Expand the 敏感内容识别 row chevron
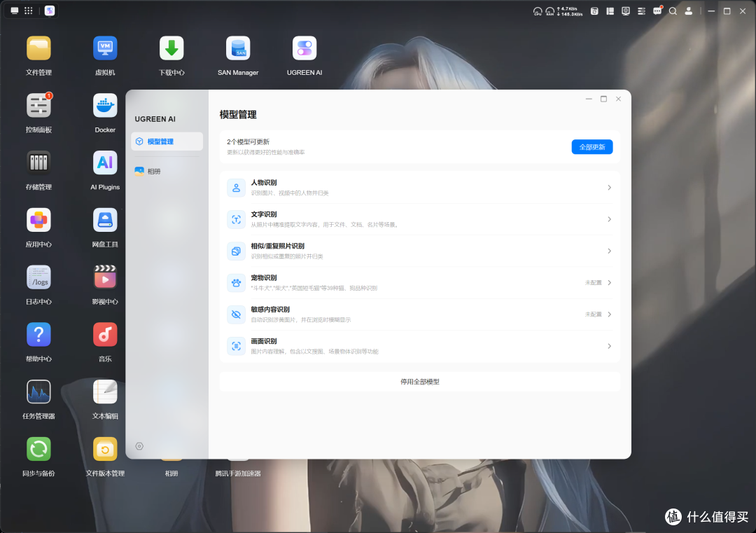Image resolution: width=756 pixels, height=533 pixels. tap(610, 314)
